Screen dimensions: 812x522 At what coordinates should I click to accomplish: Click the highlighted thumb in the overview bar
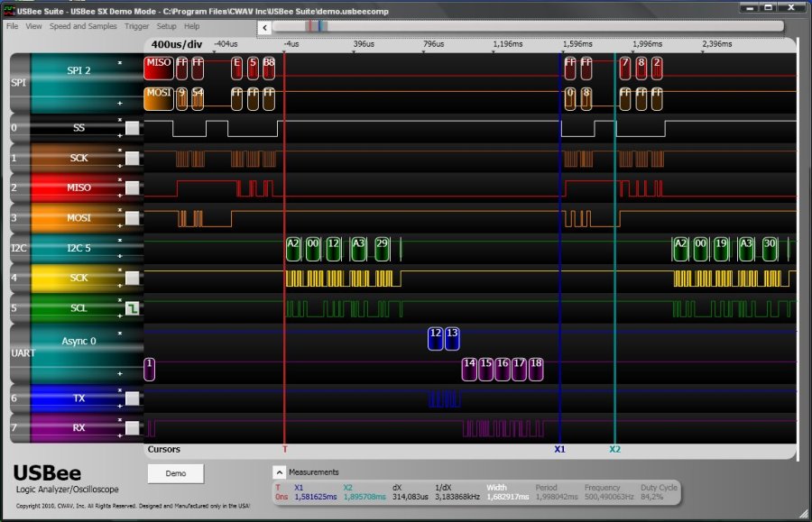[316, 26]
